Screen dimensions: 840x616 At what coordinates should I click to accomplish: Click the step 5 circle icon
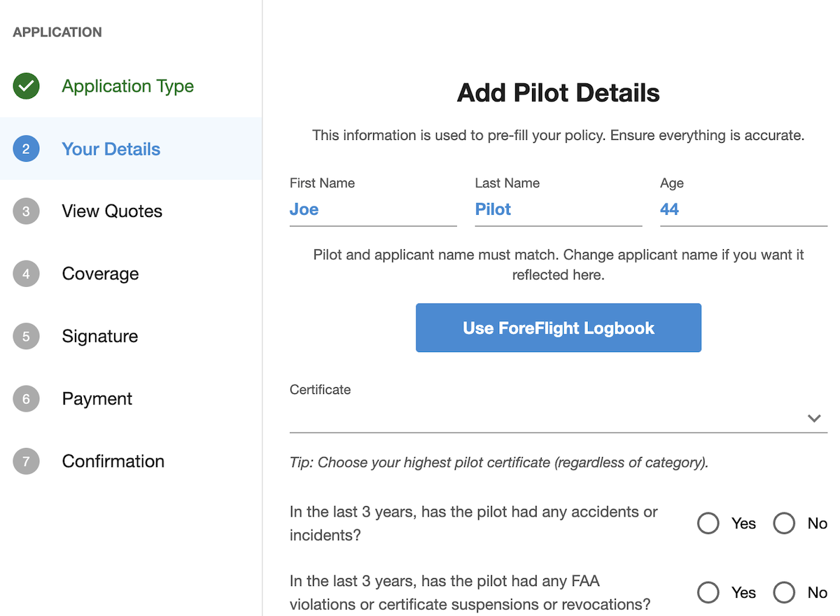(26, 336)
